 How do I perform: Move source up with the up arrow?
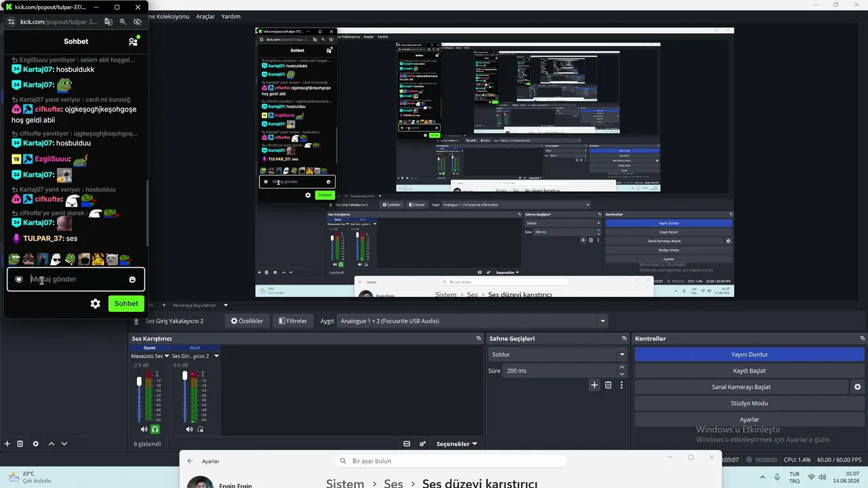(52, 444)
